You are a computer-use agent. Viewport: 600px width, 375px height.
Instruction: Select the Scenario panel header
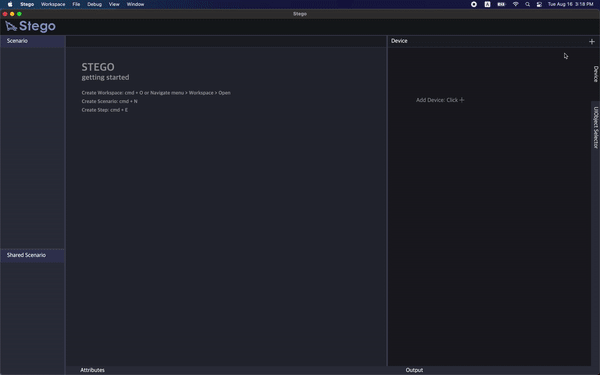(x=33, y=41)
